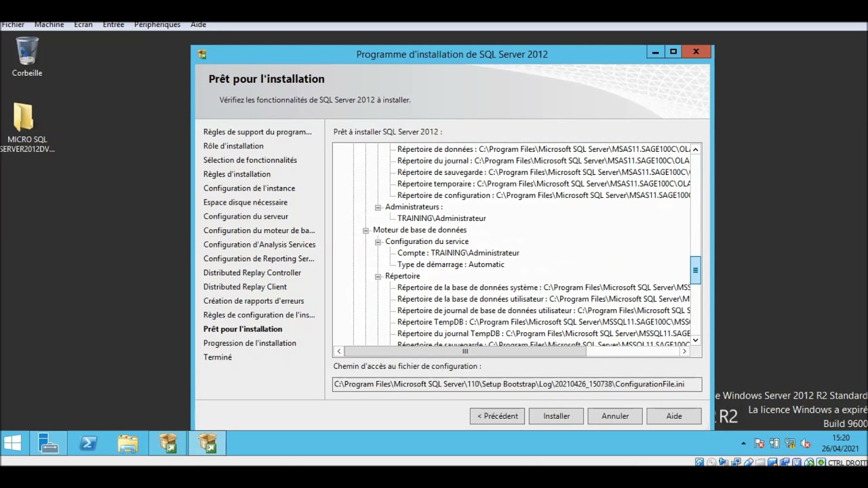Click the Prêt pour l'installation step

(243, 329)
